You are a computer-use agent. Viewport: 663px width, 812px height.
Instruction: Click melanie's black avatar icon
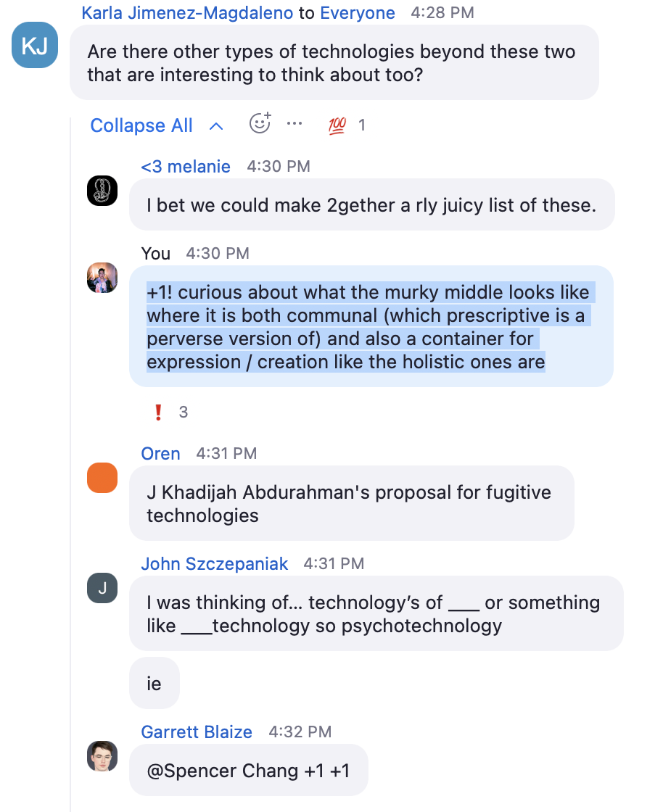pyautogui.click(x=102, y=191)
